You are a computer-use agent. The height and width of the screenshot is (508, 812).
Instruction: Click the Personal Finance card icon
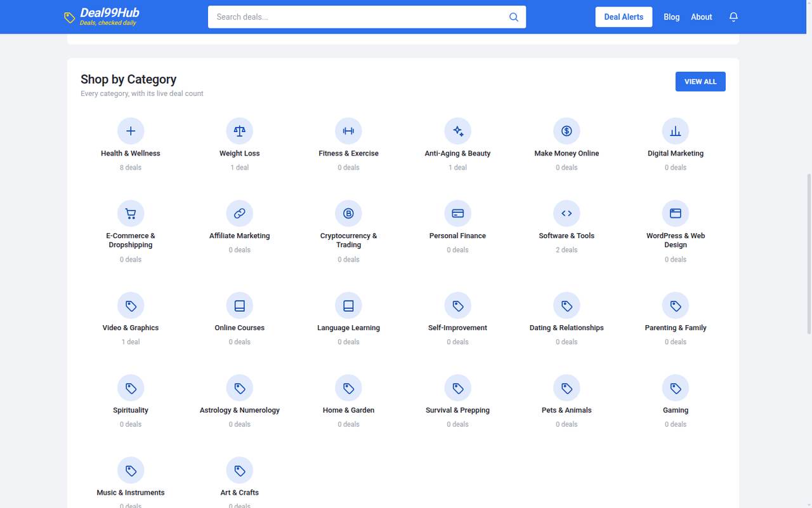tap(457, 213)
